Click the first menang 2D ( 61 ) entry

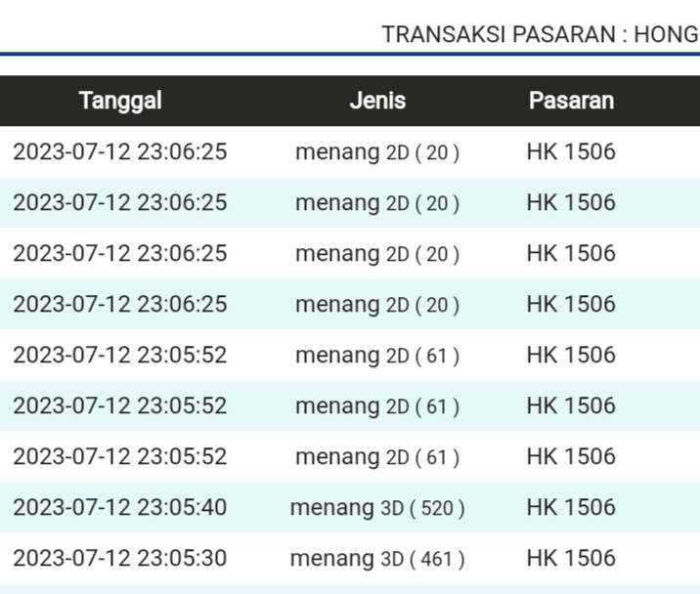(x=377, y=355)
